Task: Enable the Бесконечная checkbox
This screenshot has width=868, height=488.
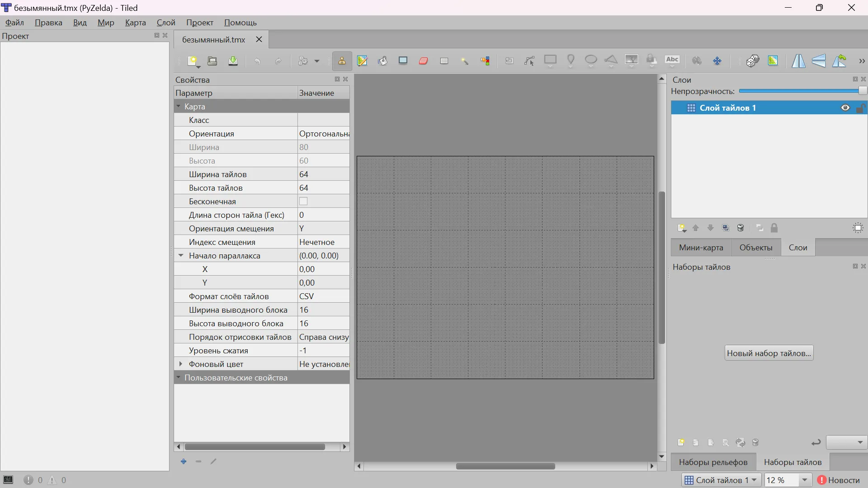Action: tap(303, 202)
